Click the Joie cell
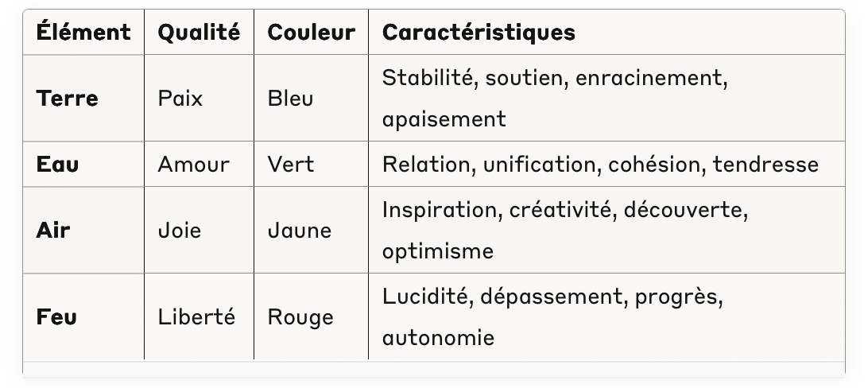The width and height of the screenshot is (868, 388). (x=180, y=231)
